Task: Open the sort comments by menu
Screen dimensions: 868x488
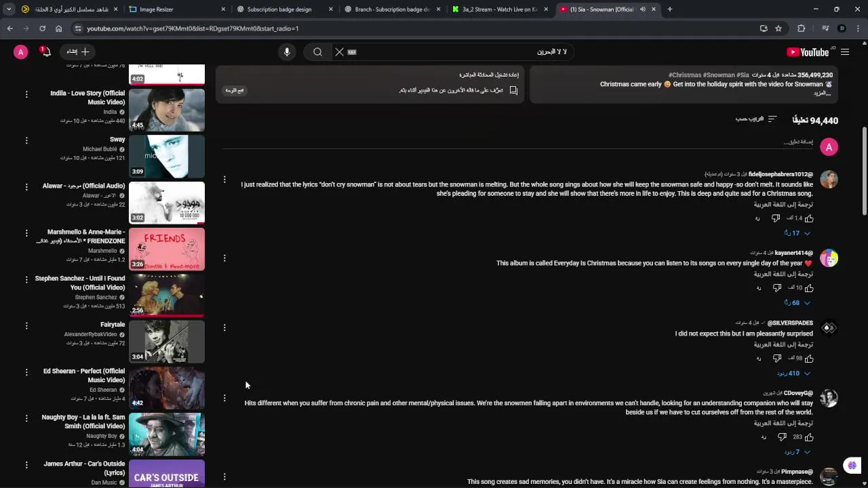Action: click(x=756, y=119)
